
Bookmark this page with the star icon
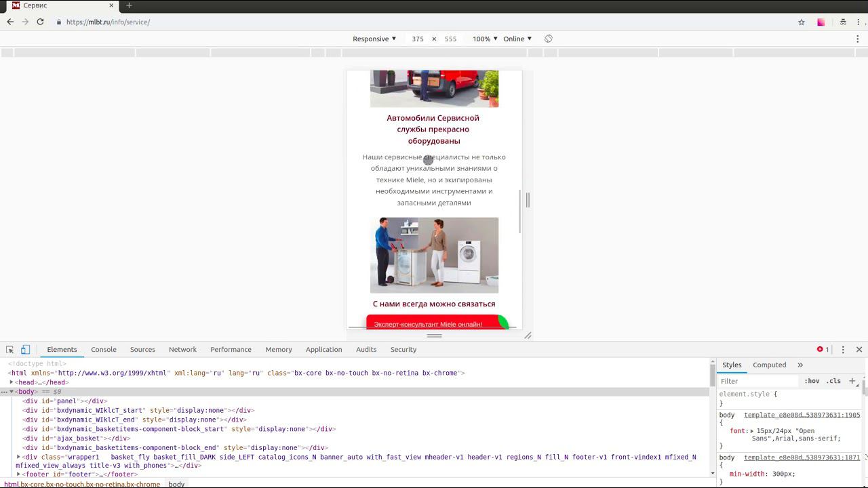(x=802, y=22)
